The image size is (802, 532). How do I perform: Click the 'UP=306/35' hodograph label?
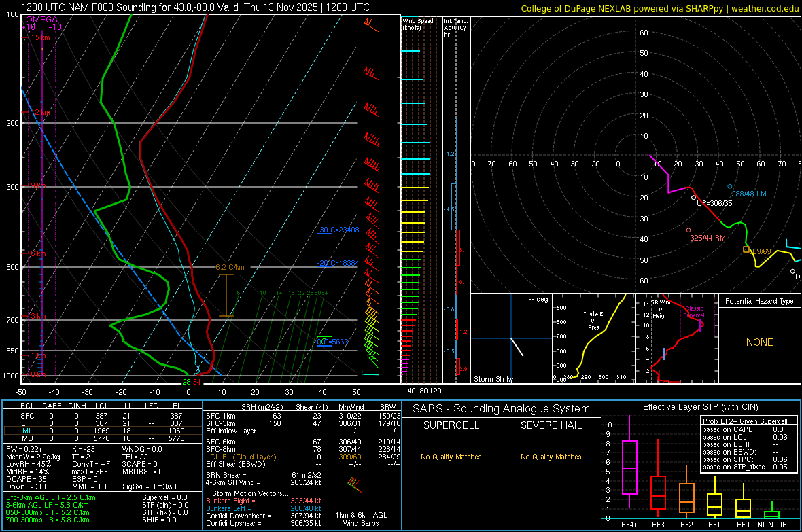(714, 203)
